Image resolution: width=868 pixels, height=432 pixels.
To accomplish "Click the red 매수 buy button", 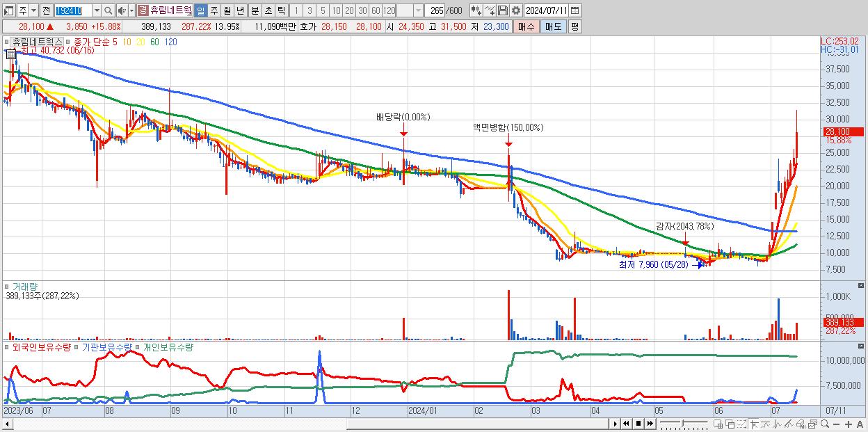I will point(527,26).
